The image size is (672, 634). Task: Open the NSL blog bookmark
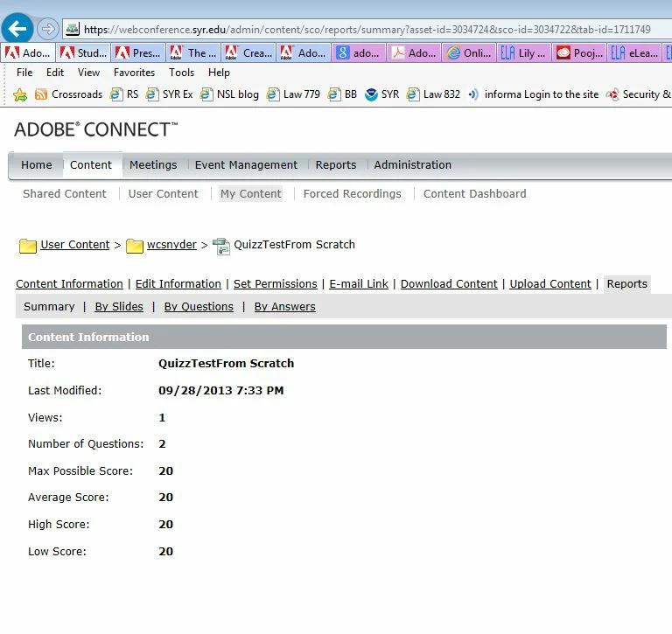229,94
